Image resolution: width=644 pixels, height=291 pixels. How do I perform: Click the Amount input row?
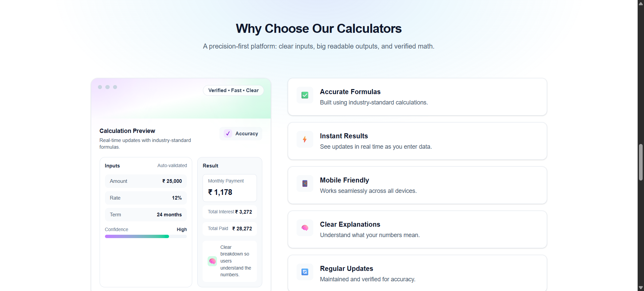click(x=146, y=181)
